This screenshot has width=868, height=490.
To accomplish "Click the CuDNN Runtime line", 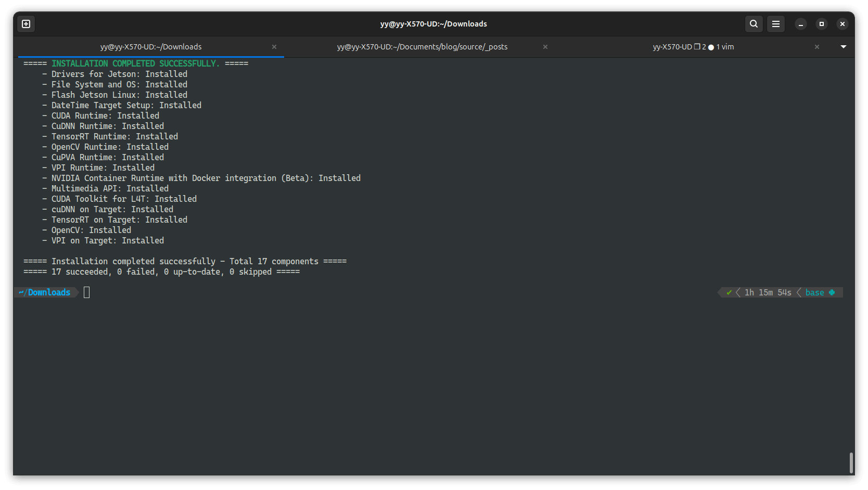I will point(103,126).
